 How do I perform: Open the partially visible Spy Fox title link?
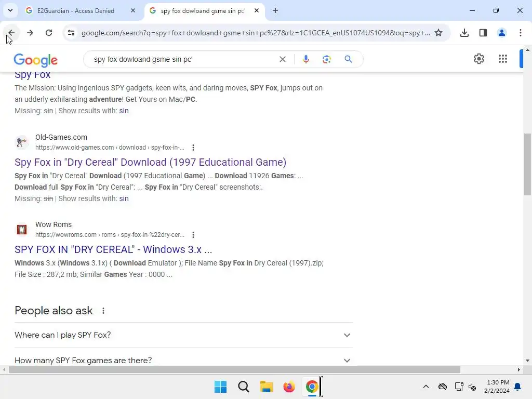point(32,75)
